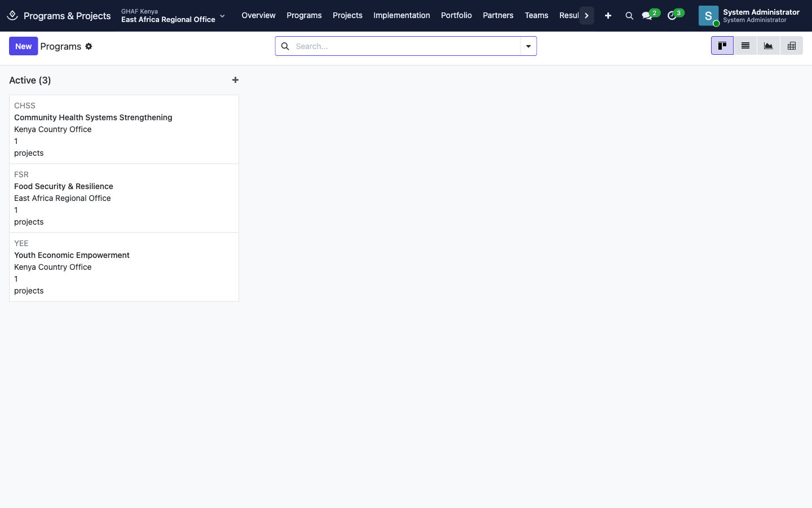Open the activities clock icon
812x508 pixels.
coord(672,16)
